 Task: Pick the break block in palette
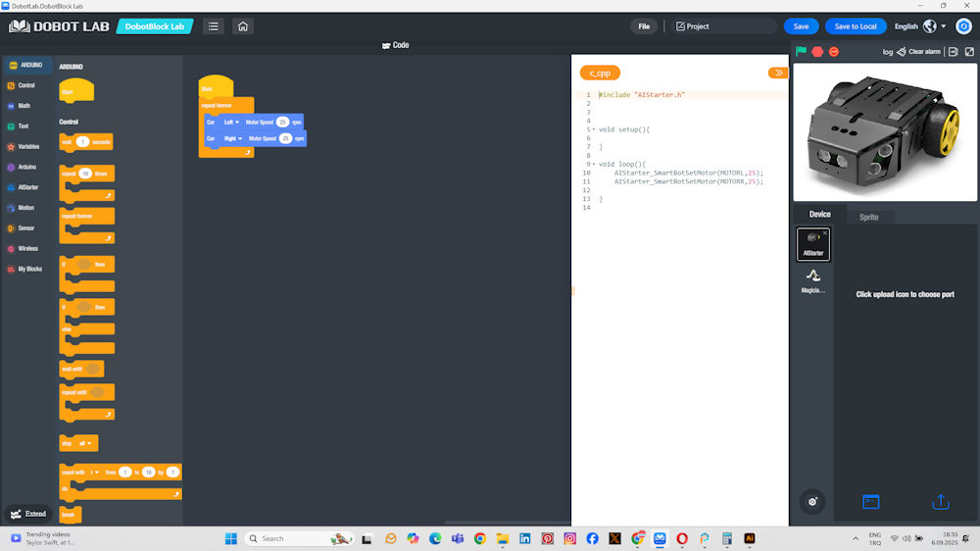(x=70, y=515)
